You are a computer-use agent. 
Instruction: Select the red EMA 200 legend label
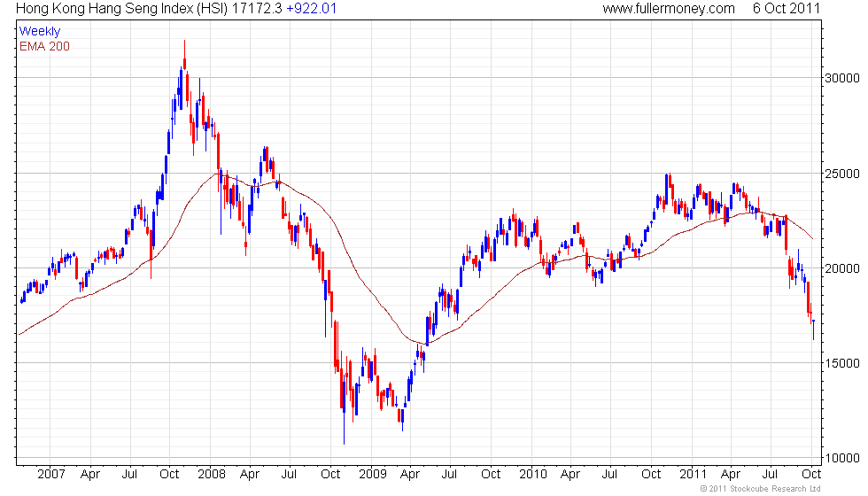(45, 46)
